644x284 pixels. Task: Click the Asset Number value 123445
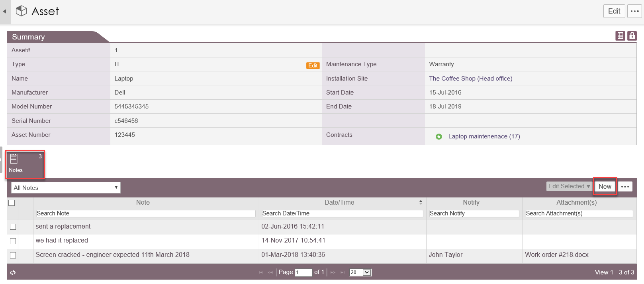(125, 135)
